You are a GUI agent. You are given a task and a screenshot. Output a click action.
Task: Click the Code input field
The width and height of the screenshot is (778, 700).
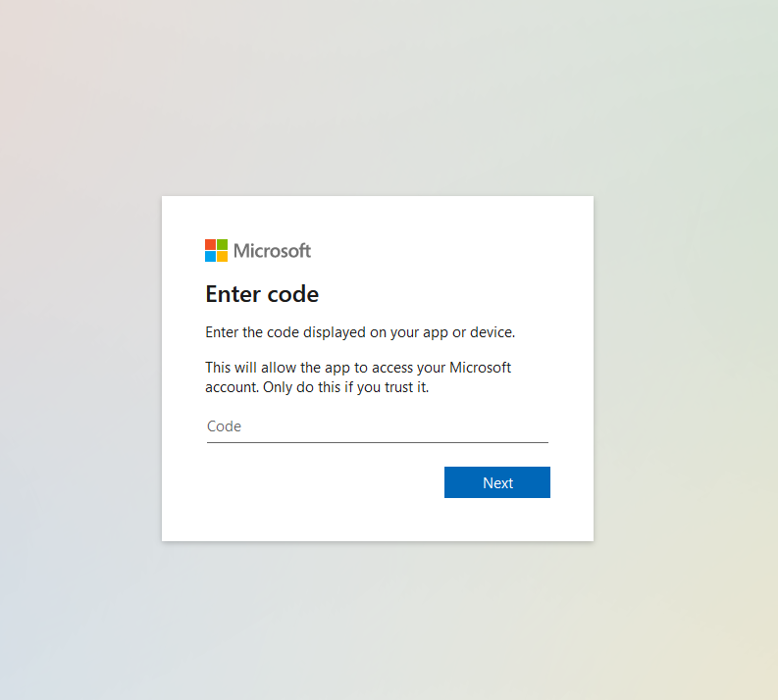pos(377,426)
